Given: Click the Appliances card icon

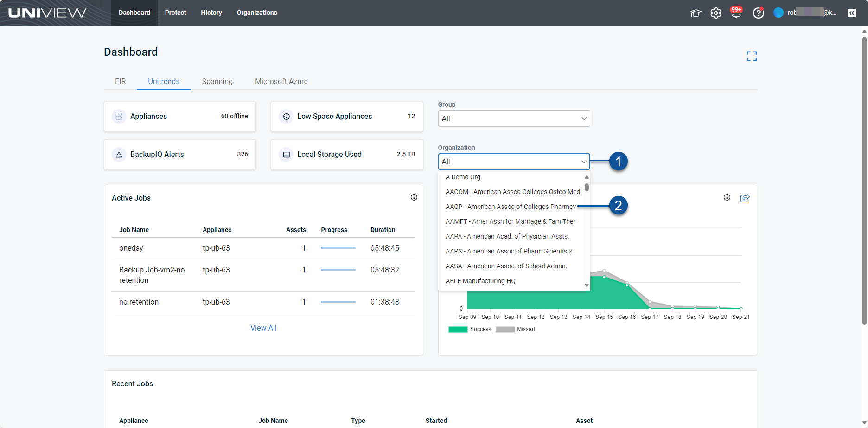Looking at the screenshot, I should tap(119, 117).
